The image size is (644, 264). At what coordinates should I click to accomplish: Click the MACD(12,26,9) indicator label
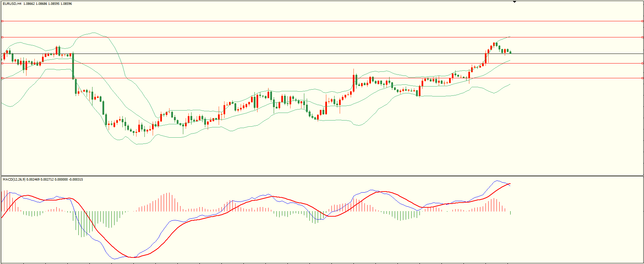click(x=14, y=180)
